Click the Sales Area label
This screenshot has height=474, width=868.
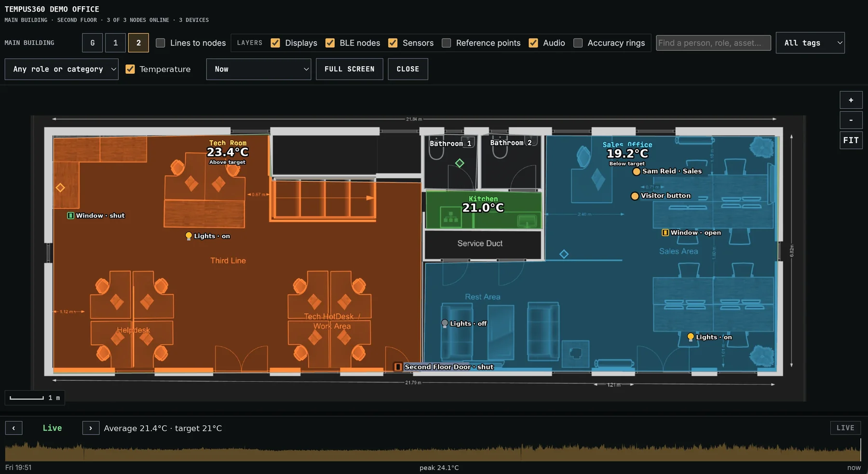pyautogui.click(x=678, y=251)
